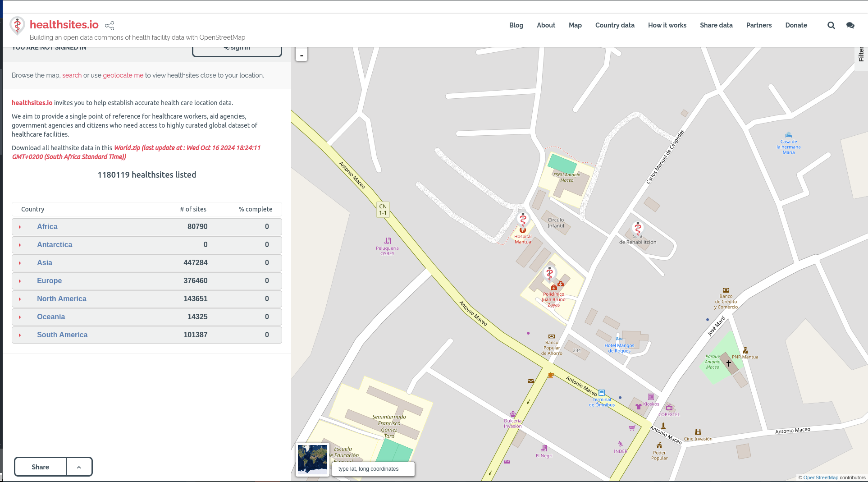Zoom out the map with minus button
868x482 pixels.
coord(302,55)
